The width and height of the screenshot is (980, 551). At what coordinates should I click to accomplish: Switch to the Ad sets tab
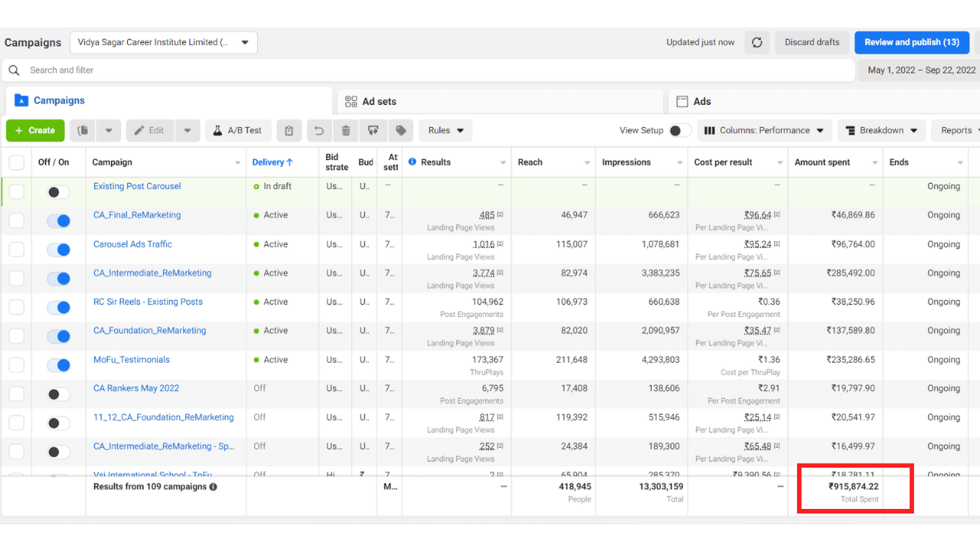tap(499, 101)
